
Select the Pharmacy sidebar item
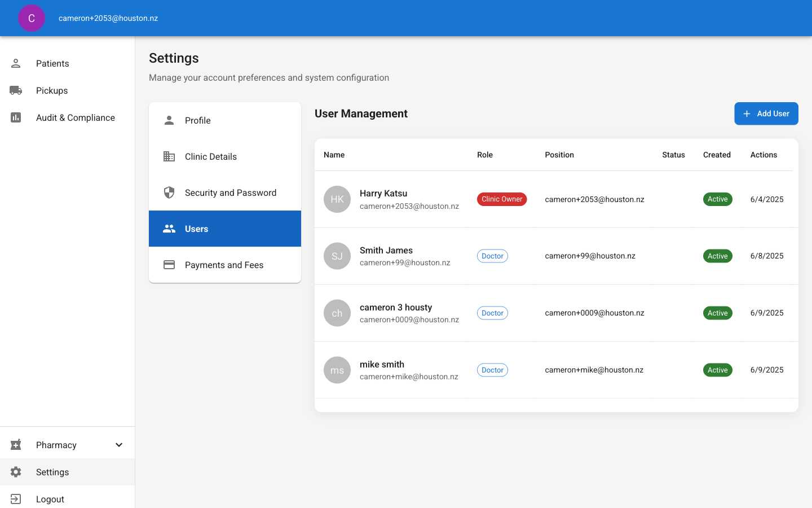coord(68,445)
